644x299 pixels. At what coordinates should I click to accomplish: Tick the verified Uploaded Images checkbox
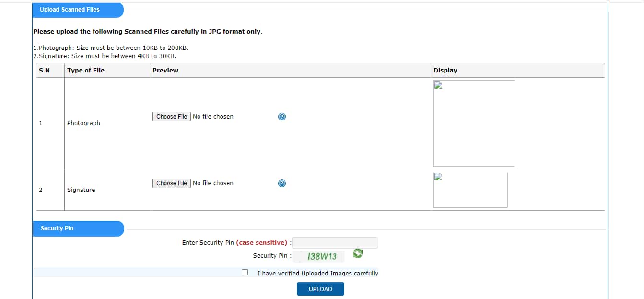click(x=245, y=273)
